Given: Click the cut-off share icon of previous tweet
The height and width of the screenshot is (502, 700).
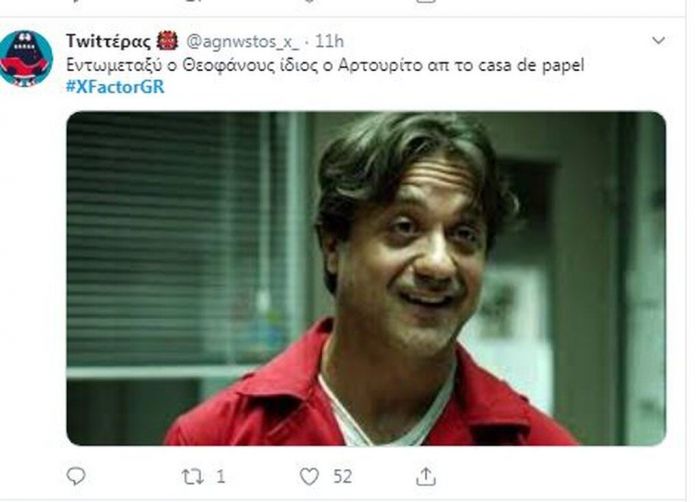Looking at the screenshot, I should 425,1.
